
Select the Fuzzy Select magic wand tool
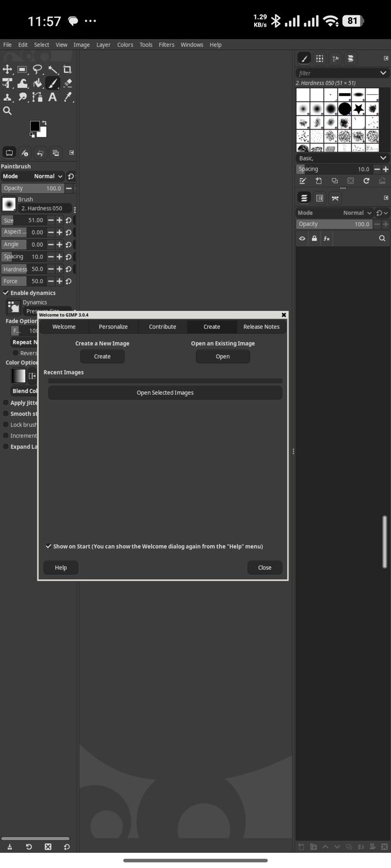tap(53, 69)
